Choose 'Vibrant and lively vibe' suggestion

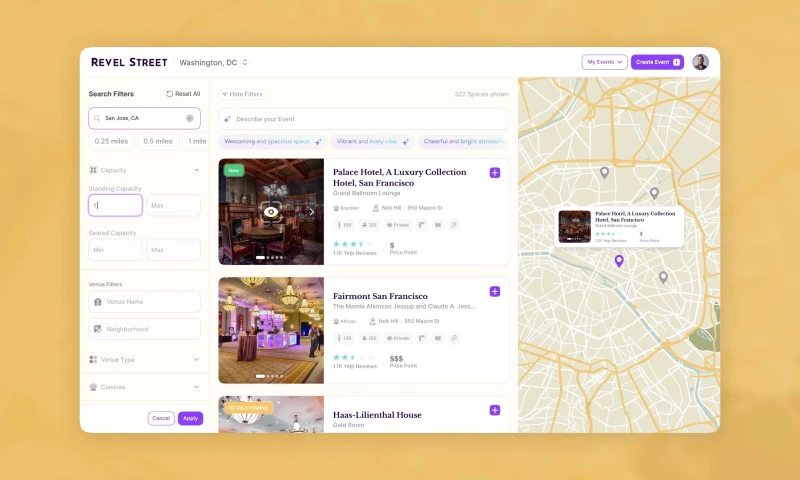(x=372, y=142)
